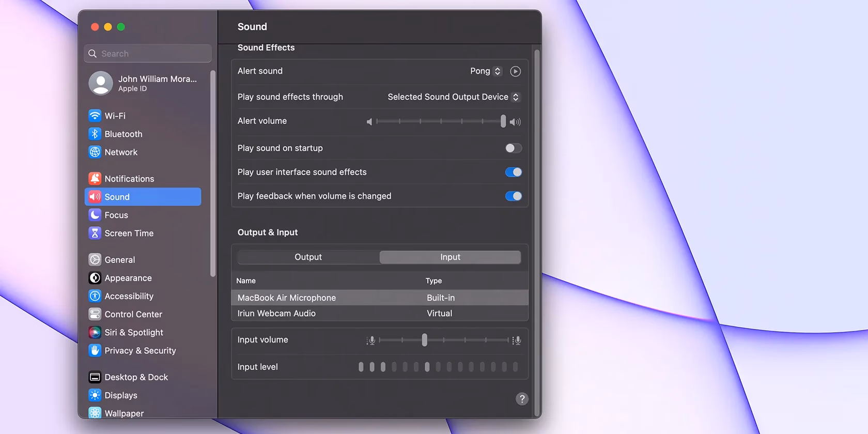Select the Input tab
This screenshot has width=868, height=434.
pyautogui.click(x=450, y=257)
